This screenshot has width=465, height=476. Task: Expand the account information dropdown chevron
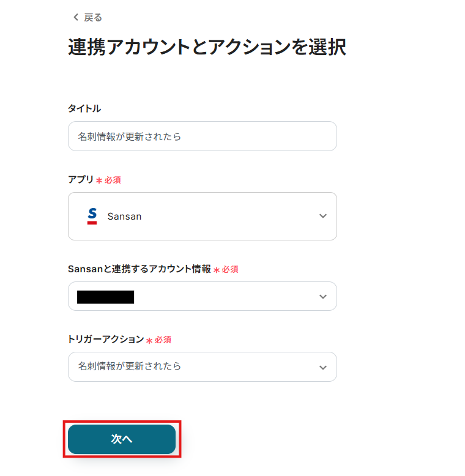pyautogui.click(x=323, y=297)
